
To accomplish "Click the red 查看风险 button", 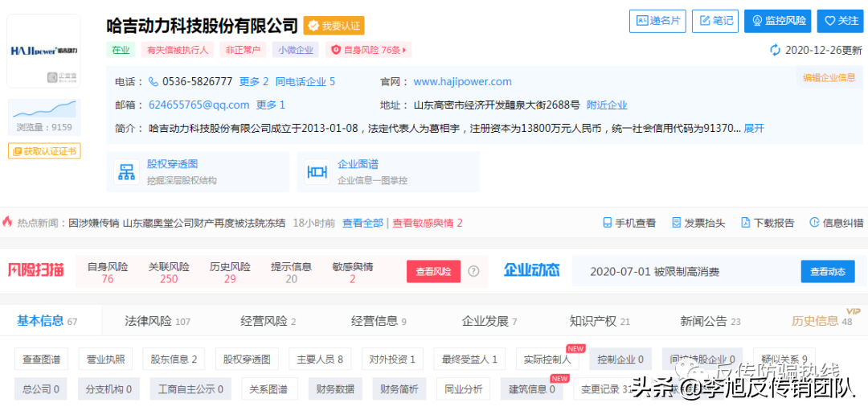I will (x=433, y=271).
